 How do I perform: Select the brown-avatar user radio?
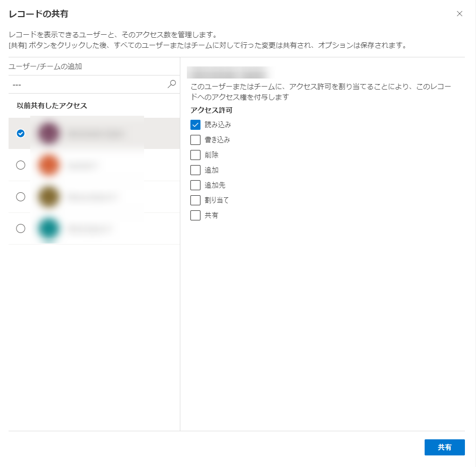tap(21, 197)
